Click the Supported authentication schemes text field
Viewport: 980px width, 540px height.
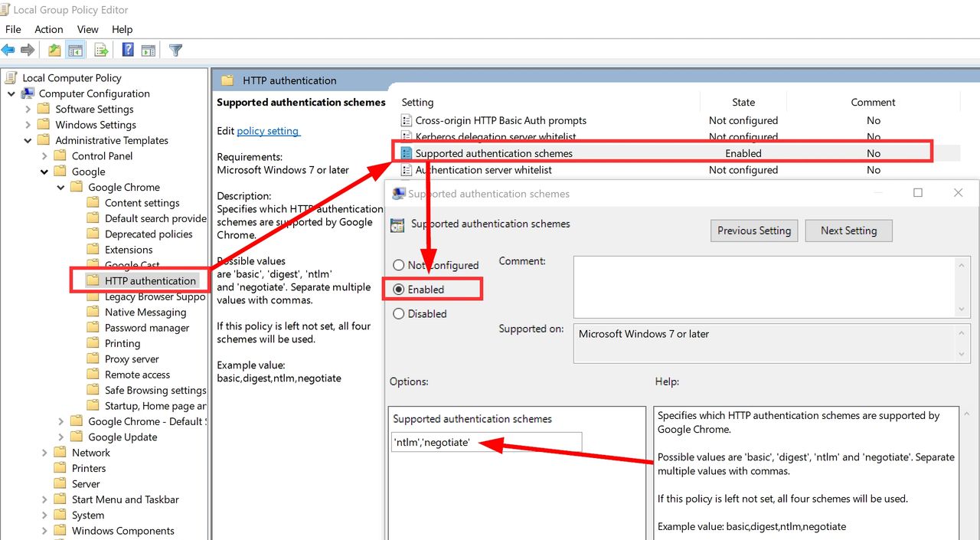pyautogui.click(x=486, y=443)
